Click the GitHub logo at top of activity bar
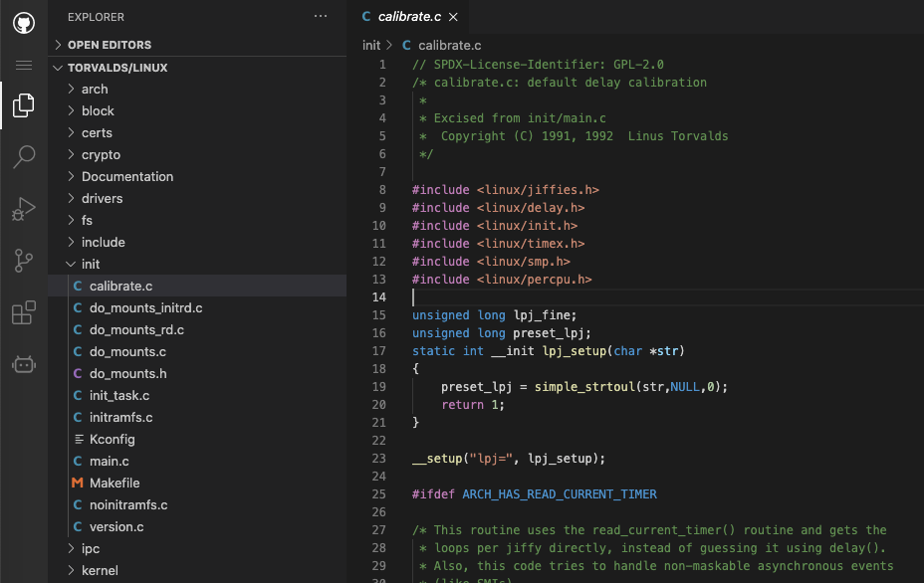Screen dimensions: 924x583 22,22
